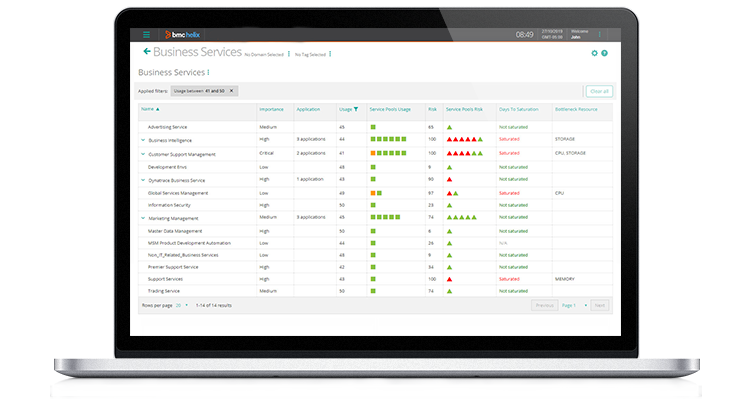
Task: Click the Previous page button
Action: coord(545,304)
